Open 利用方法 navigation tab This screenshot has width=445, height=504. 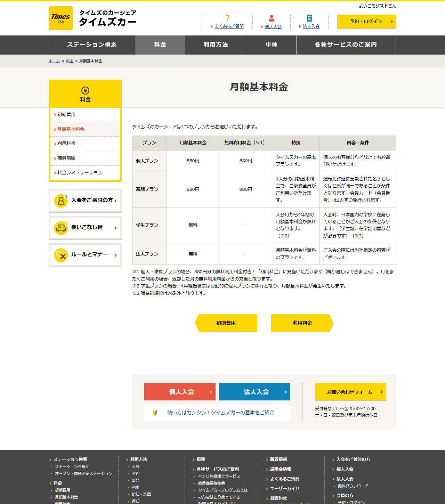tap(216, 45)
